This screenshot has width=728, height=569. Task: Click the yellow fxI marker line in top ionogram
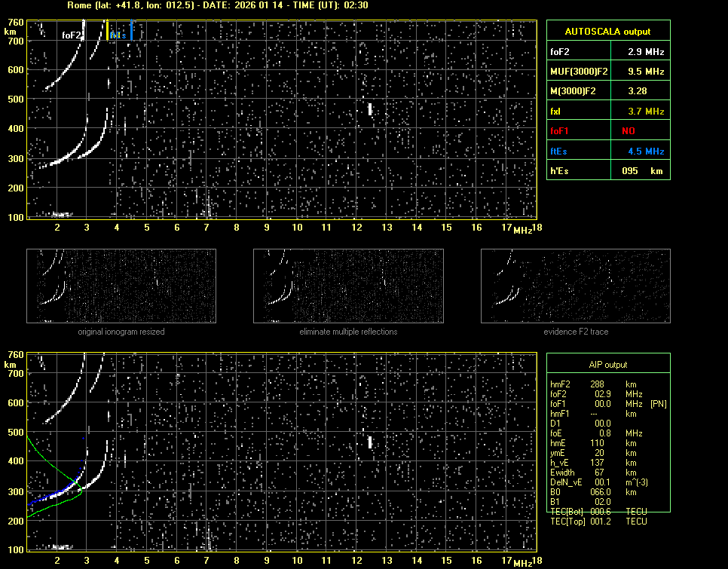point(107,30)
